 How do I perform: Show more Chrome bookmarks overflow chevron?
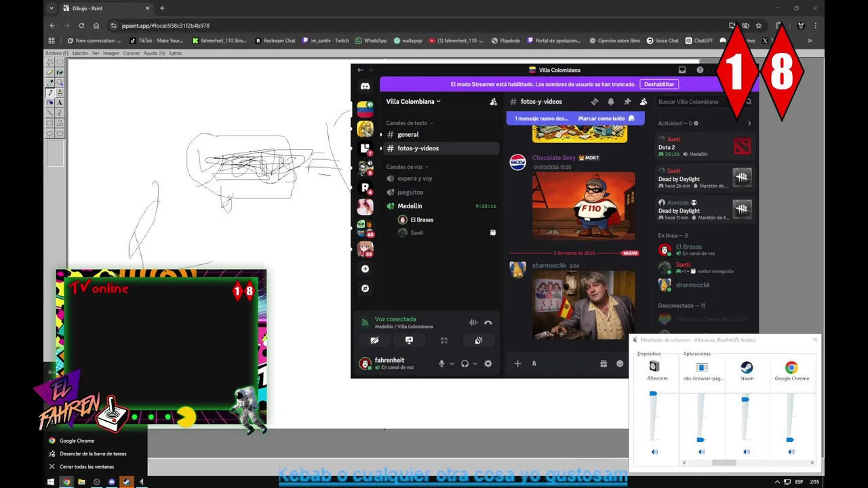click(810, 41)
